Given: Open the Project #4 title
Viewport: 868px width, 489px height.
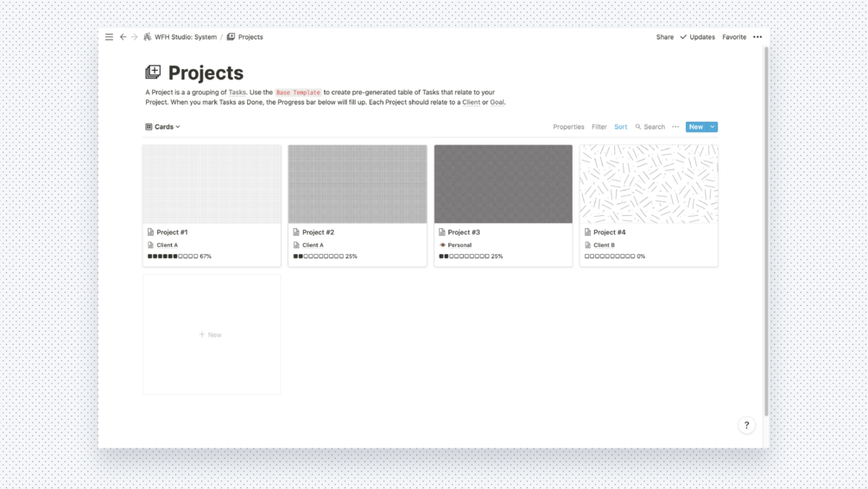Looking at the screenshot, I should tap(610, 232).
